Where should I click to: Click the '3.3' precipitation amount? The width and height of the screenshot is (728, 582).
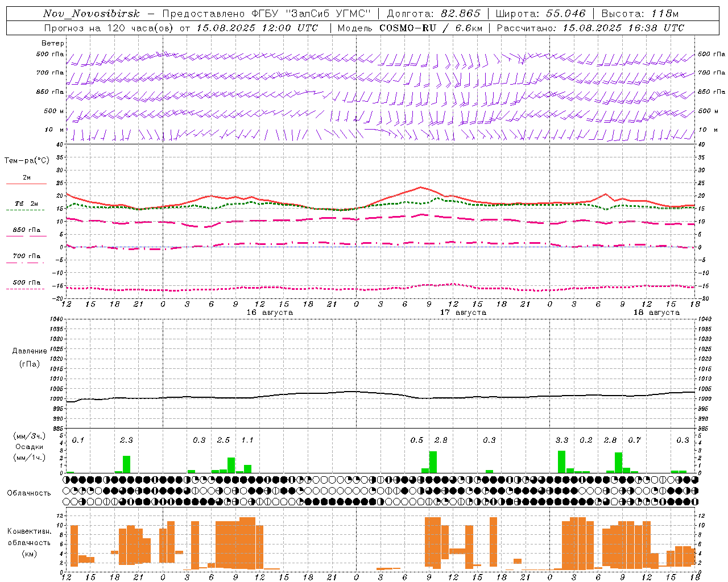click(x=562, y=440)
